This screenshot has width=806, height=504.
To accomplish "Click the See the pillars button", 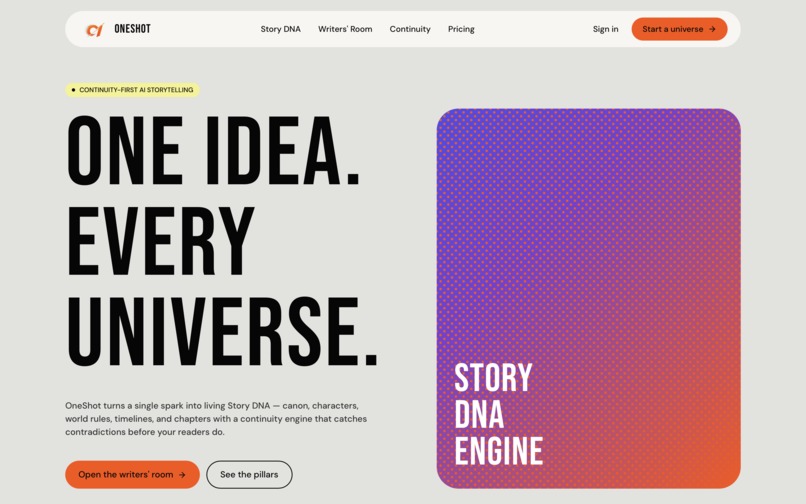I will (249, 474).
